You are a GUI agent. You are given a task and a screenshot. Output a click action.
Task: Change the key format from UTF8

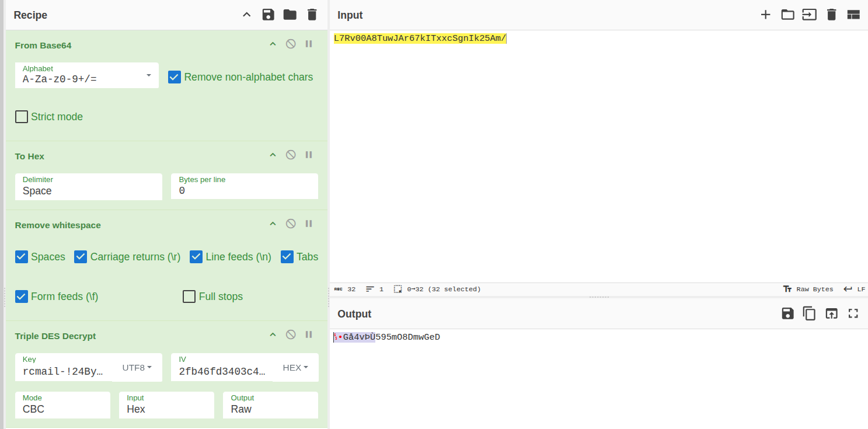(x=137, y=368)
